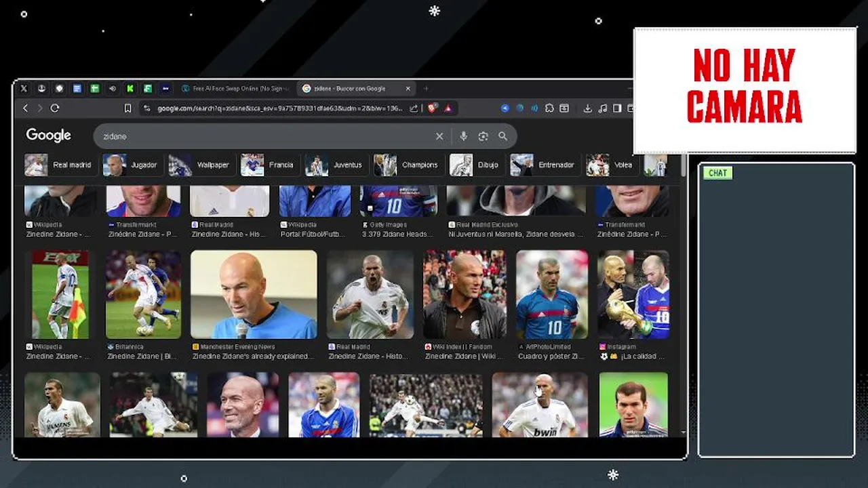
Task: Open smiling Zidane in suit thumbnail
Action: click(243, 405)
